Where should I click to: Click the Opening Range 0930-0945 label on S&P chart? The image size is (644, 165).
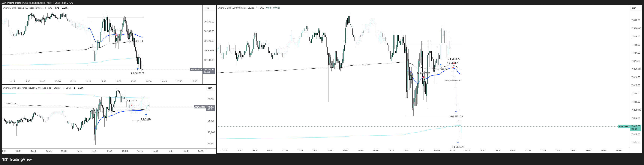click(453, 80)
